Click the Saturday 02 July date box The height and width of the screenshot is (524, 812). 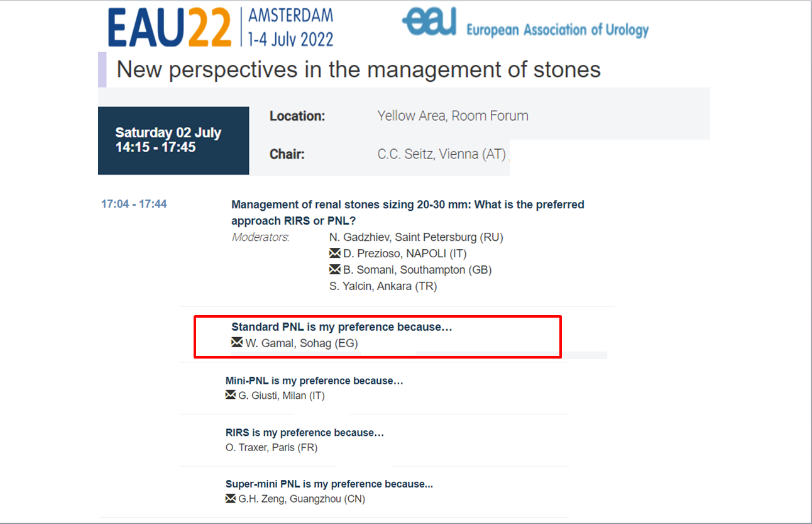click(x=173, y=140)
